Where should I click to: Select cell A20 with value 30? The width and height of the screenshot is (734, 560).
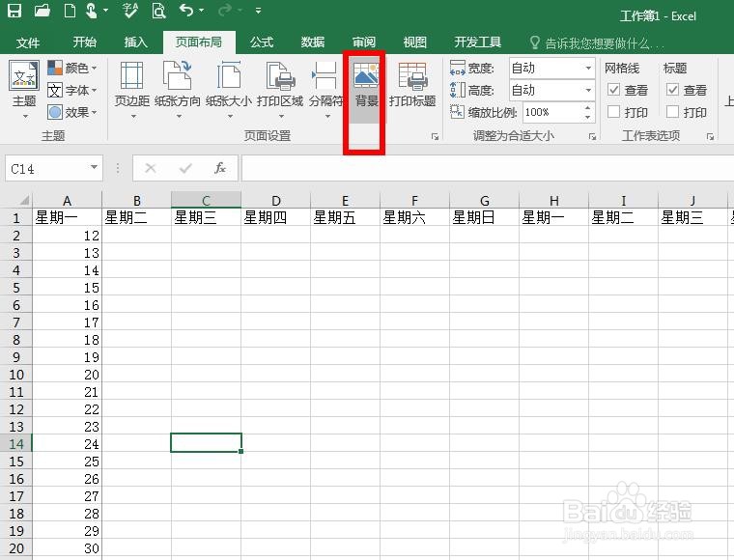68,548
